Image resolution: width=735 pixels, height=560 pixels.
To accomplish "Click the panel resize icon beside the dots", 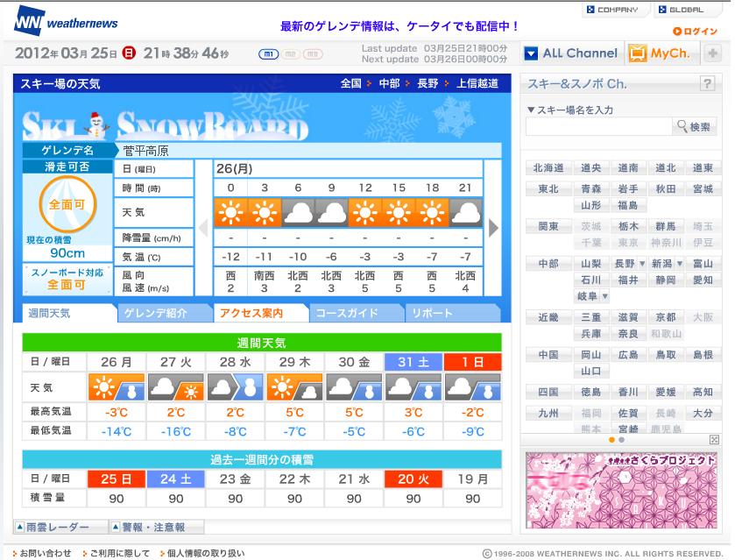I will (714, 439).
